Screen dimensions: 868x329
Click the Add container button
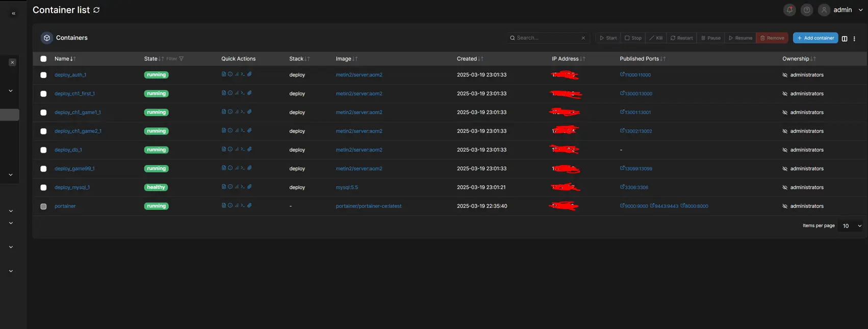click(x=815, y=38)
